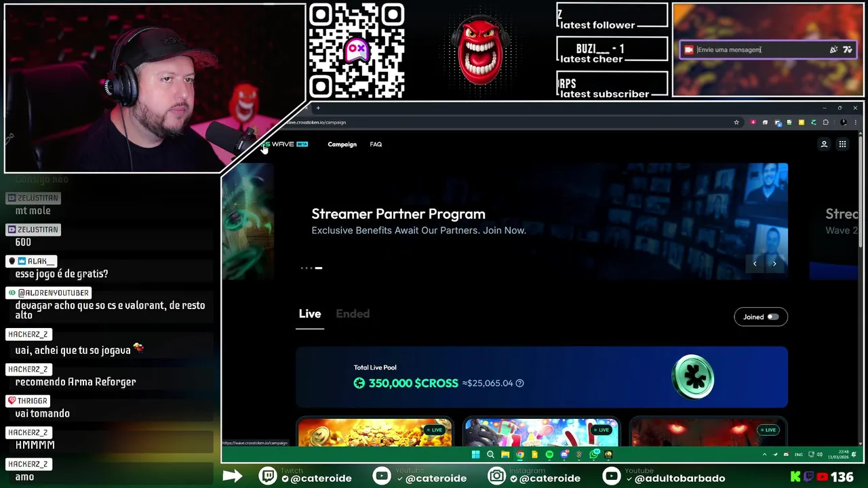Click chat message 'esse jogo é de gratis?'
The height and width of the screenshot is (488, 868).
point(62,274)
